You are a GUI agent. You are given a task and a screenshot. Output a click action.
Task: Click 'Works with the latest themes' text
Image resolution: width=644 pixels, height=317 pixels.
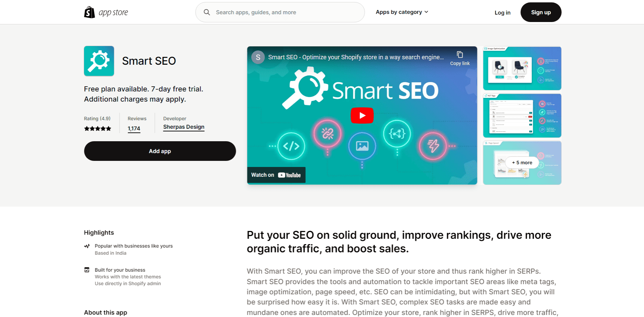pyautogui.click(x=128, y=277)
